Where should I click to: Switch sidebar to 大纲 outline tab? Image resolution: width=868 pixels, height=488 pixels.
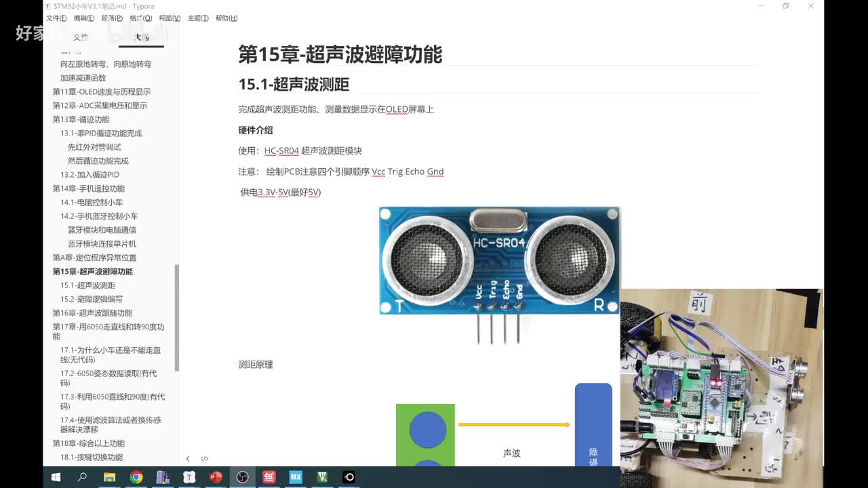point(141,37)
